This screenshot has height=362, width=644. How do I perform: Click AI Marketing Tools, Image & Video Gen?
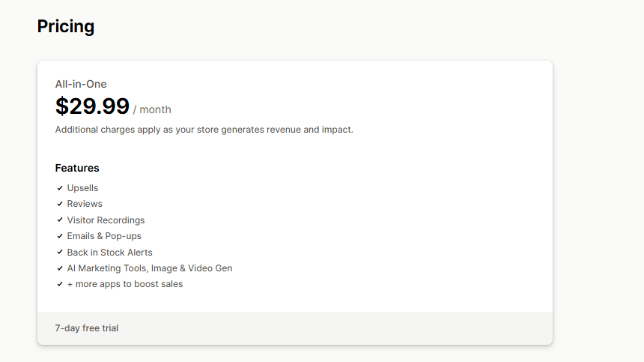click(150, 268)
